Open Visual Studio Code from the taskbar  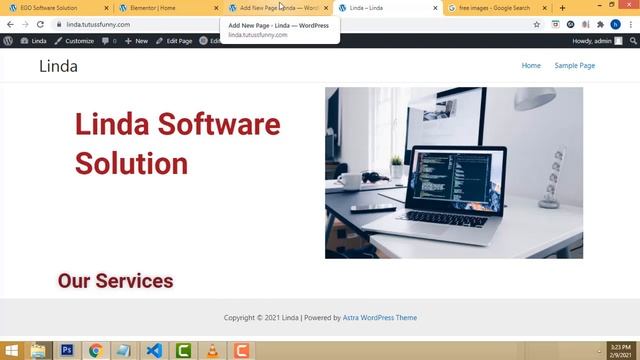point(154,351)
